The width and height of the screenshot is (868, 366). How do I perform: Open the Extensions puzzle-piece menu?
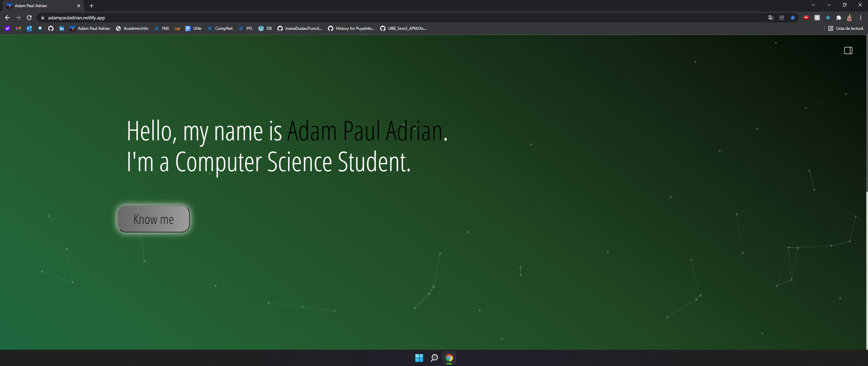click(839, 18)
